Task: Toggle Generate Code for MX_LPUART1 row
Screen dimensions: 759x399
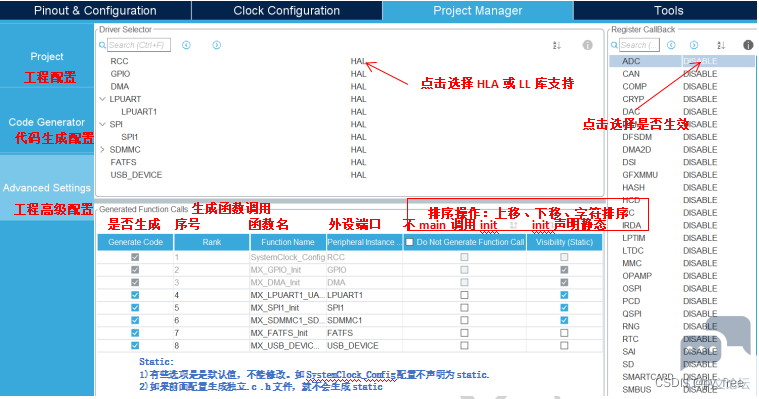Action: point(135,295)
